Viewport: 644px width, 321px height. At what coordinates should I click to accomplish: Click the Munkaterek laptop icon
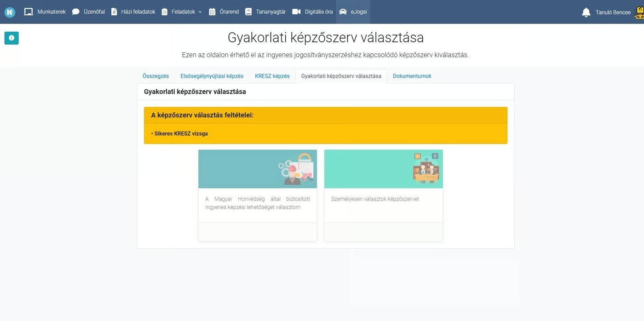point(29,12)
